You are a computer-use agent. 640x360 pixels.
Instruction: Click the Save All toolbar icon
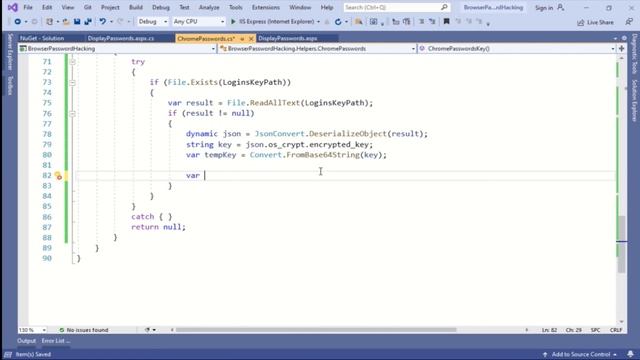[x=88, y=22]
